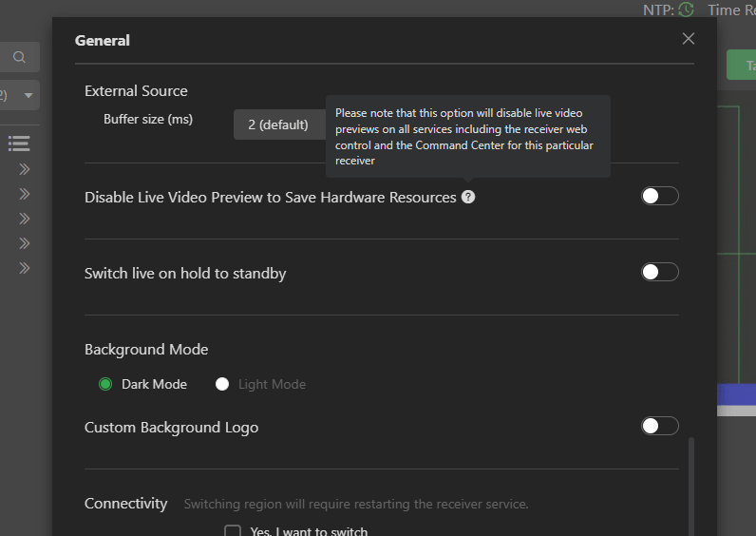Expand the first double-chevron sidebar row
Image resolution: width=756 pixels, height=536 pixels.
tap(25, 169)
